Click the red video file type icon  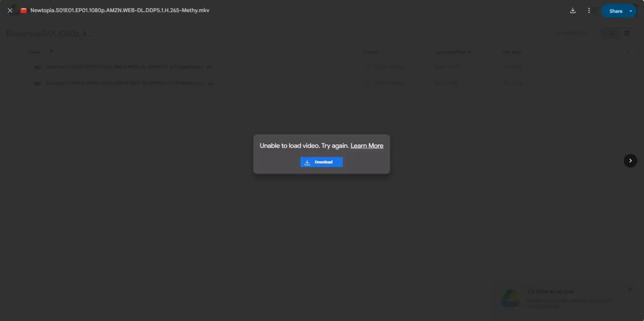(23, 11)
